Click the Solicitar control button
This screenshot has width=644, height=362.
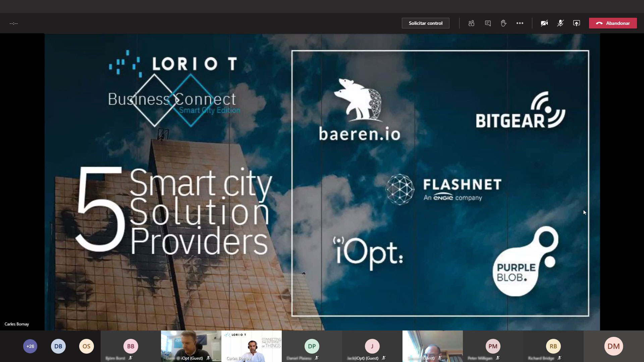point(425,23)
